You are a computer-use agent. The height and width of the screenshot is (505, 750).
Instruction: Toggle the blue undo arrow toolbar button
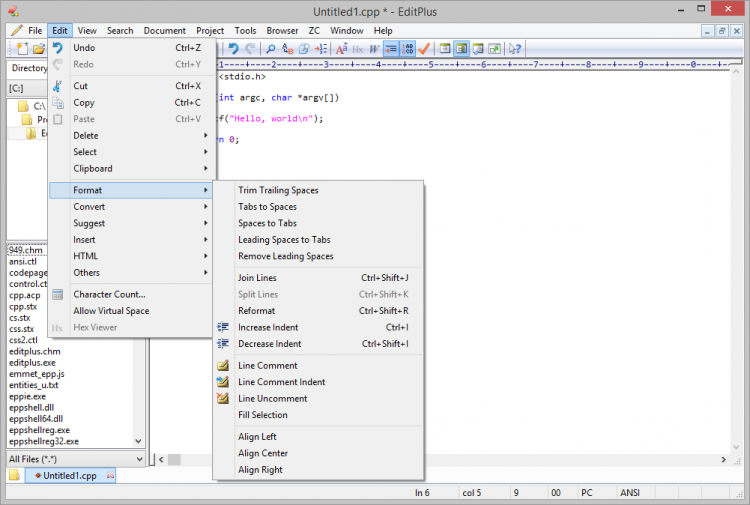pos(233,48)
